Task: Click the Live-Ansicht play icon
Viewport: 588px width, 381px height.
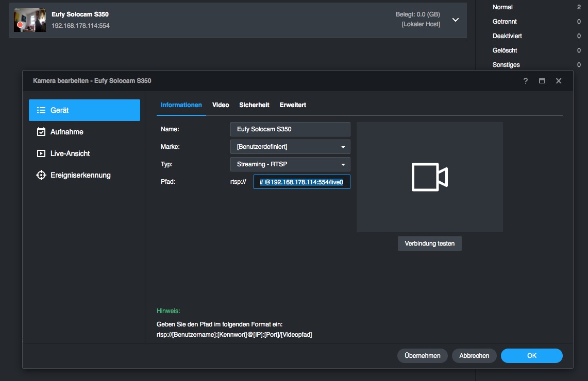Action: click(41, 153)
